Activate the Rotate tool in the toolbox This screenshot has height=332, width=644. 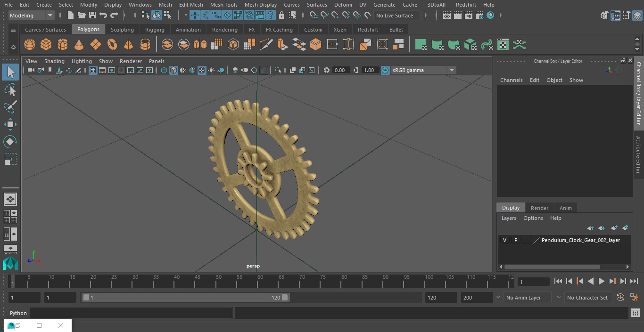(10, 142)
